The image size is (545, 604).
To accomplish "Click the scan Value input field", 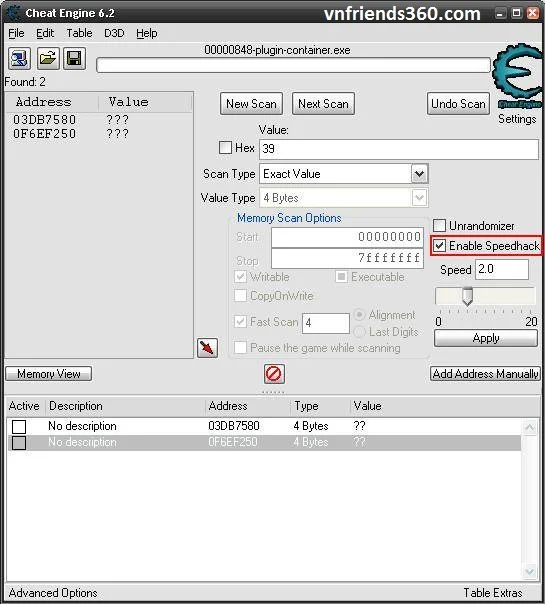I will pos(399,149).
